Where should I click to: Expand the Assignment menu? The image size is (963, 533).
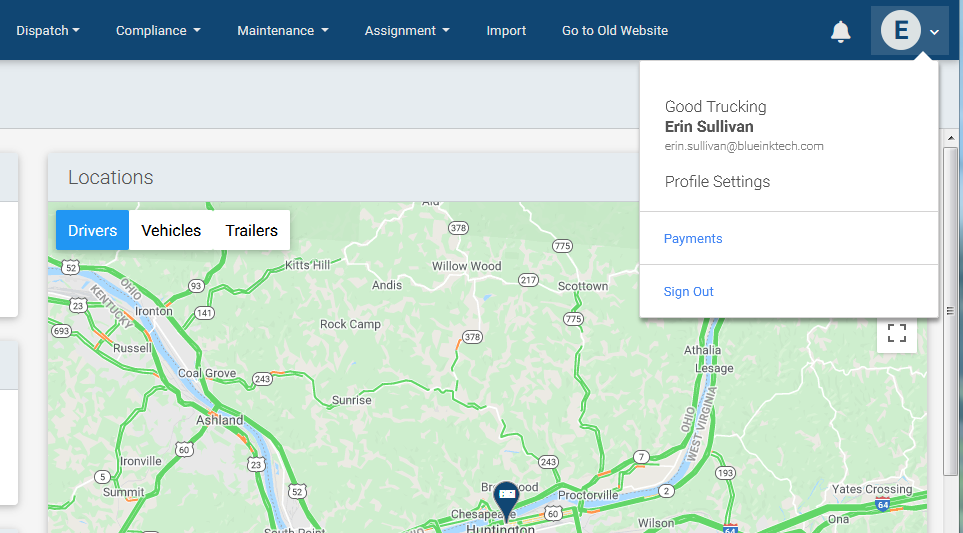pyautogui.click(x=407, y=31)
